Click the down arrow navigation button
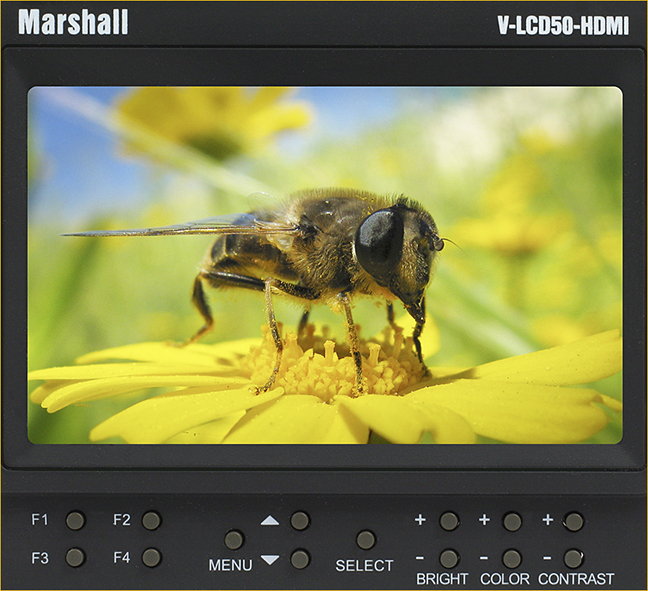 click(300, 559)
